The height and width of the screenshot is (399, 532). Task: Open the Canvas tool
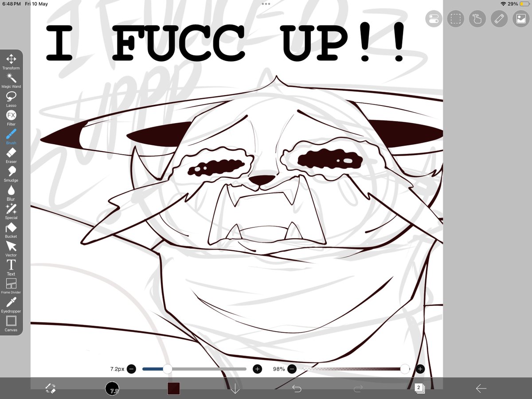[11, 324]
